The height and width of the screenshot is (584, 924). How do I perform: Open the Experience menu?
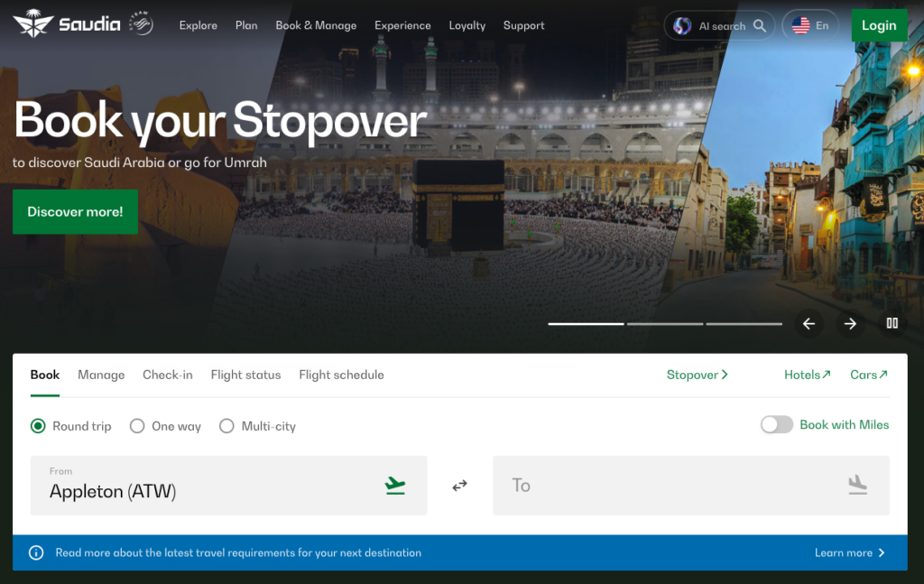click(x=402, y=25)
